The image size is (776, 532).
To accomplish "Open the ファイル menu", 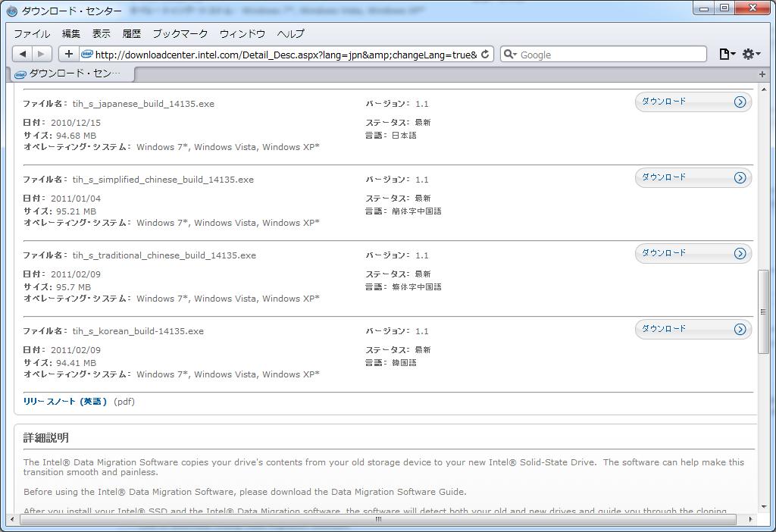I will coord(32,33).
